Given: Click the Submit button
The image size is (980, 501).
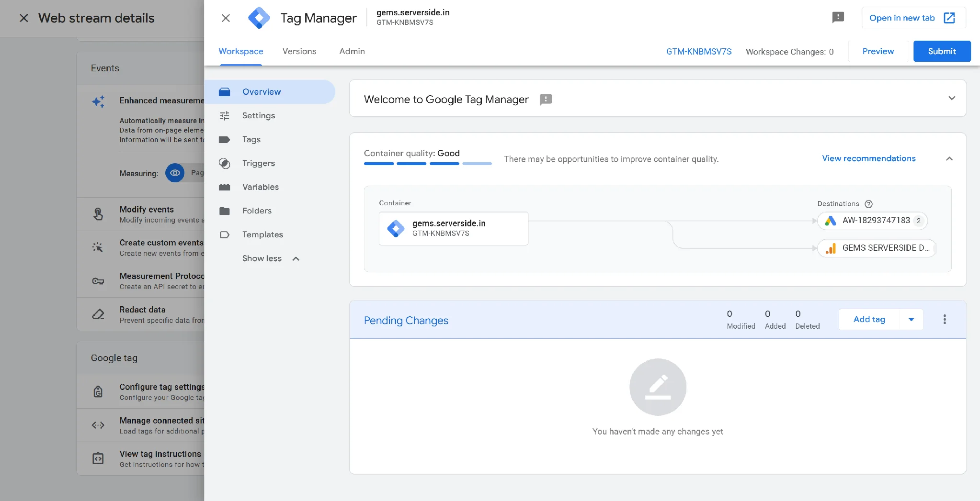Looking at the screenshot, I should pos(942,51).
